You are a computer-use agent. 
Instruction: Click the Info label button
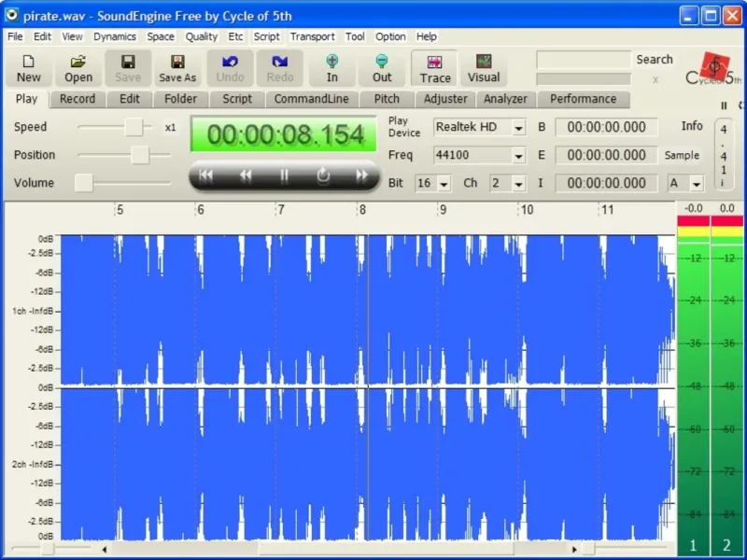coord(692,126)
